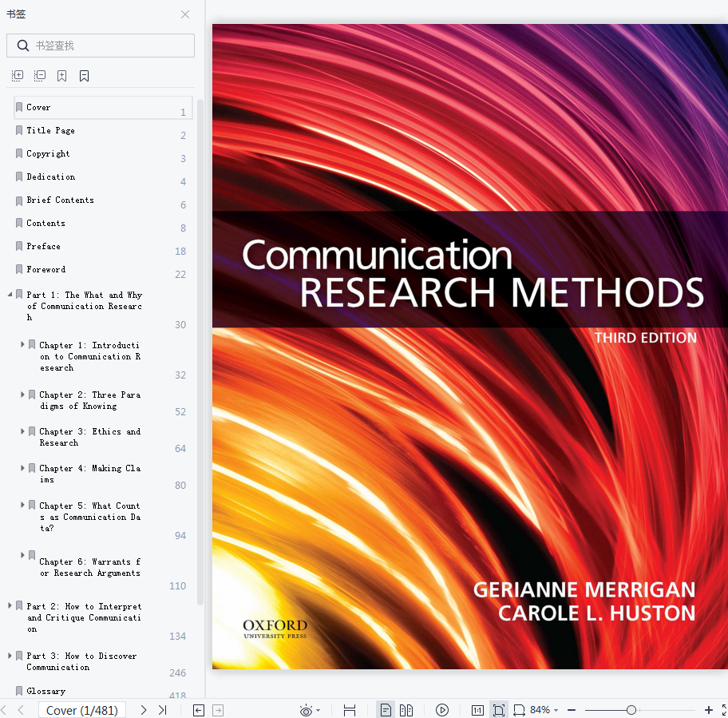Screen dimensions: 728x718
Task: Collapse all bookmarks icon
Action: point(40,76)
